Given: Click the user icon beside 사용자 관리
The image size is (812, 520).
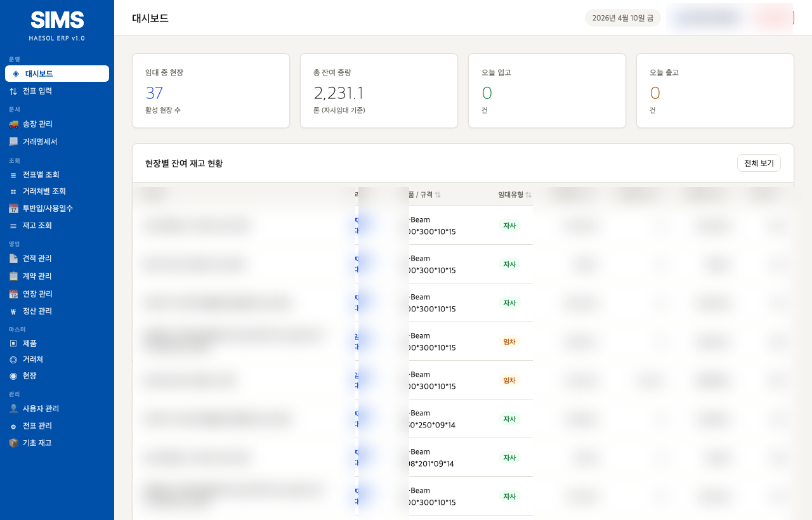Looking at the screenshot, I should click(x=13, y=409).
